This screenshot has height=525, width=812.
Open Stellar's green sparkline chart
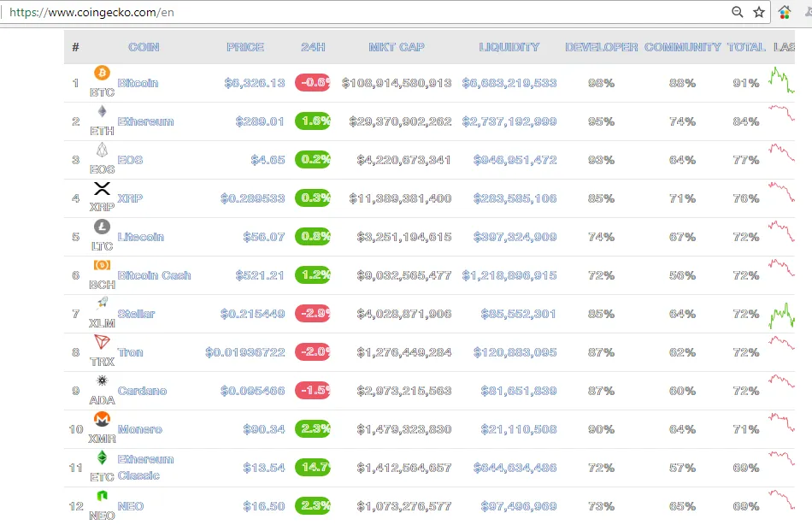point(781,316)
